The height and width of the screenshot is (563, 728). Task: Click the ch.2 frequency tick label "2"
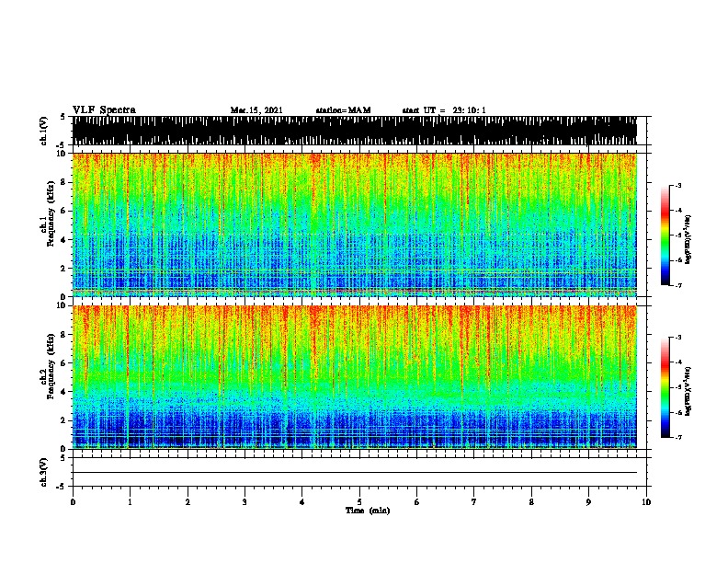[x=64, y=420]
